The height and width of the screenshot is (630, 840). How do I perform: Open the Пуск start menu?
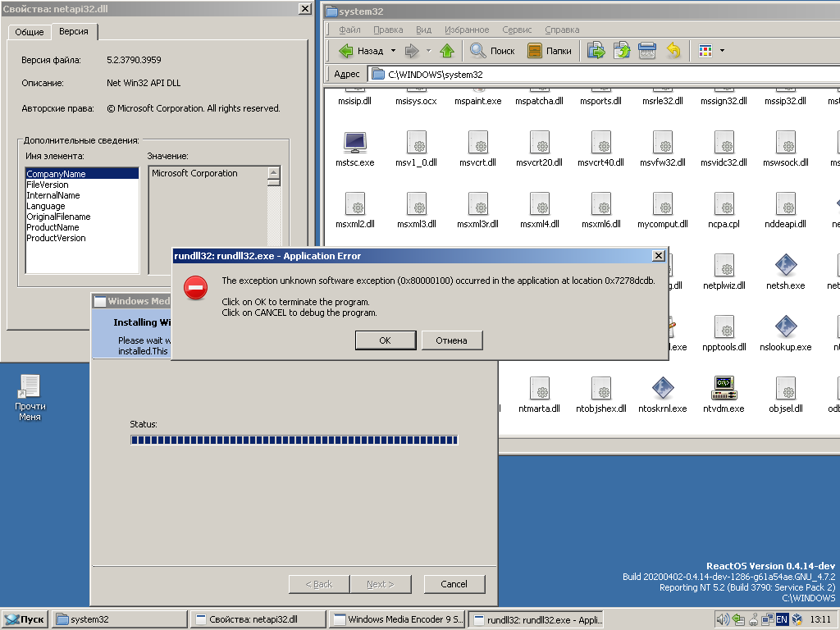pyautogui.click(x=25, y=619)
